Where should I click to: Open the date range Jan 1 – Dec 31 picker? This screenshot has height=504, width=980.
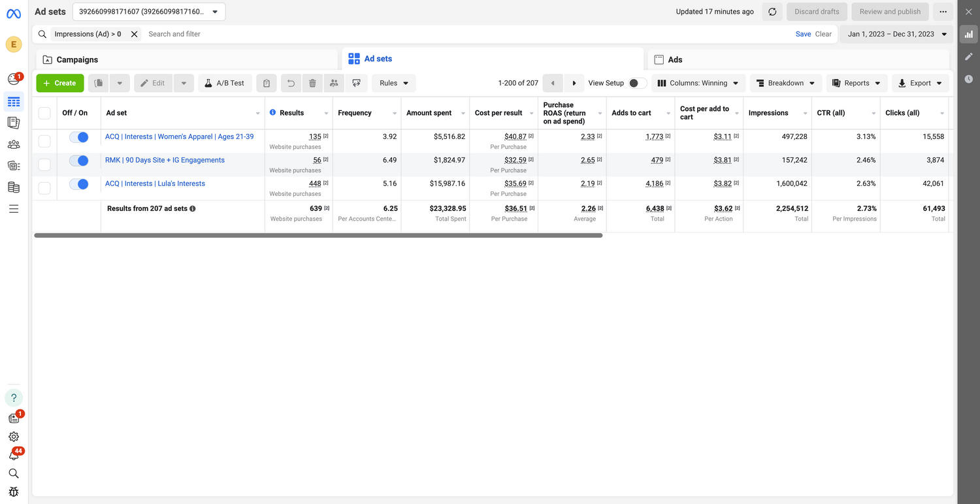click(x=896, y=34)
